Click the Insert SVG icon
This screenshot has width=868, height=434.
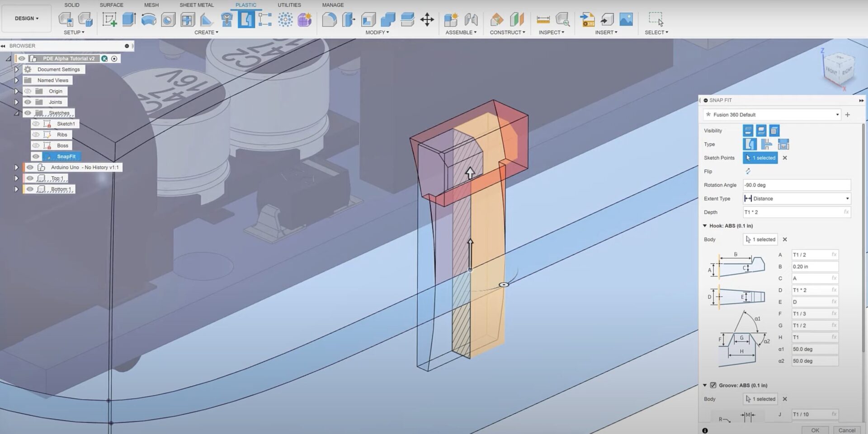(587, 19)
